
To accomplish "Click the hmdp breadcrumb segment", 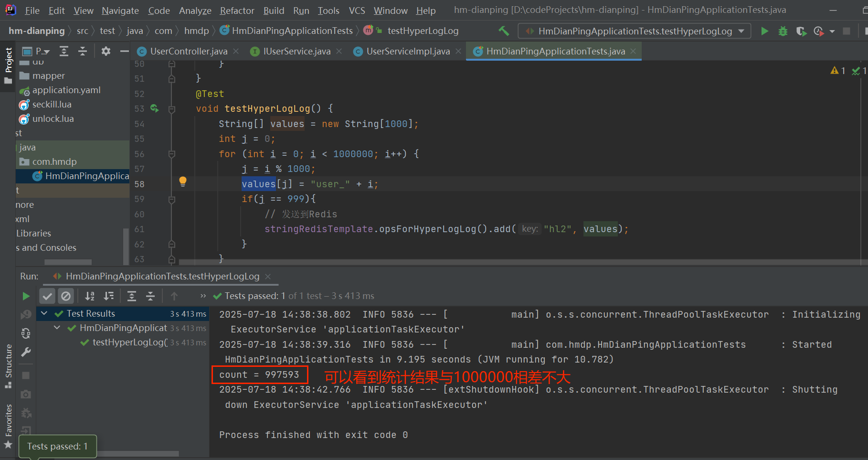I will pos(197,31).
